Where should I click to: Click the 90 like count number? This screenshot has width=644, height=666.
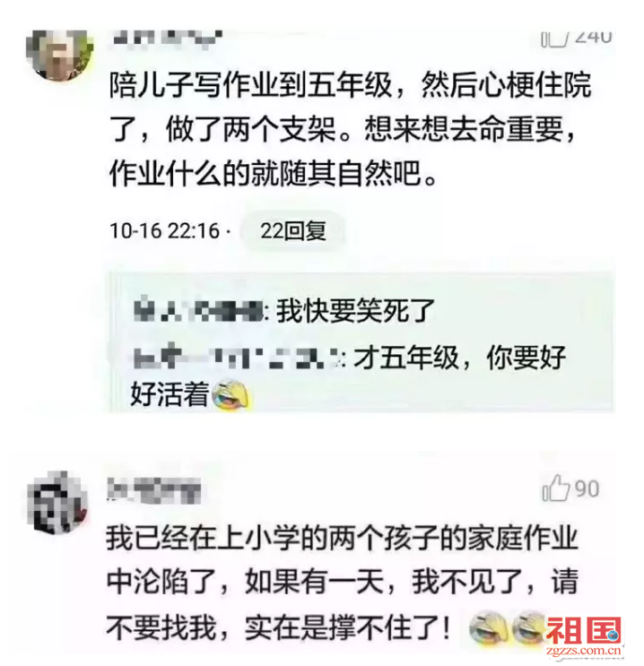pos(587,489)
